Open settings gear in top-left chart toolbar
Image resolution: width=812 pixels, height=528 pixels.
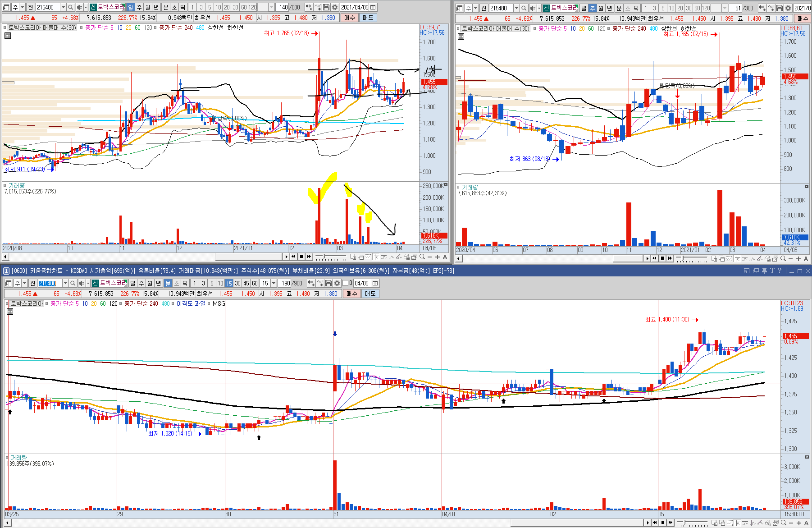click(335, 7)
